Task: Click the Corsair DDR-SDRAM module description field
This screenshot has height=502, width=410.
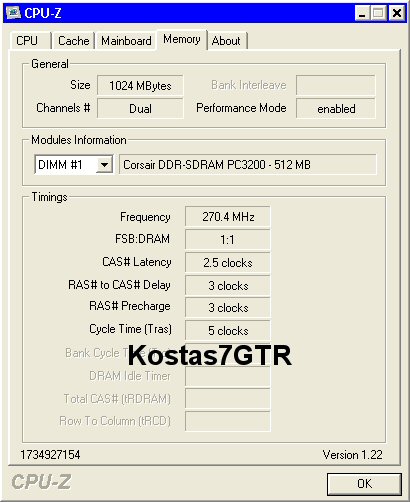Action: [248, 165]
